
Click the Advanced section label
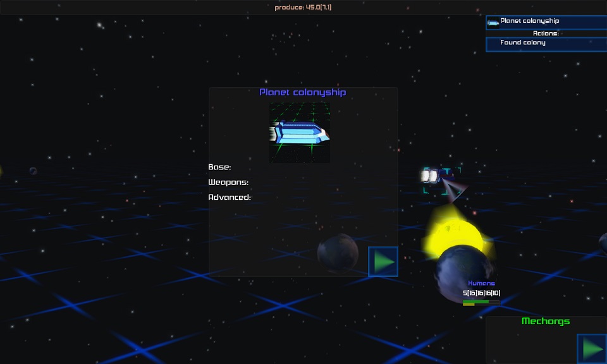pos(230,198)
